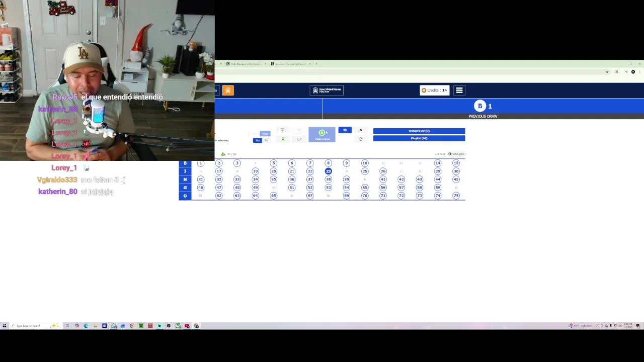644x362 pixels.
Task: Click the previous draw B ball
Action: [x=479, y=106]
